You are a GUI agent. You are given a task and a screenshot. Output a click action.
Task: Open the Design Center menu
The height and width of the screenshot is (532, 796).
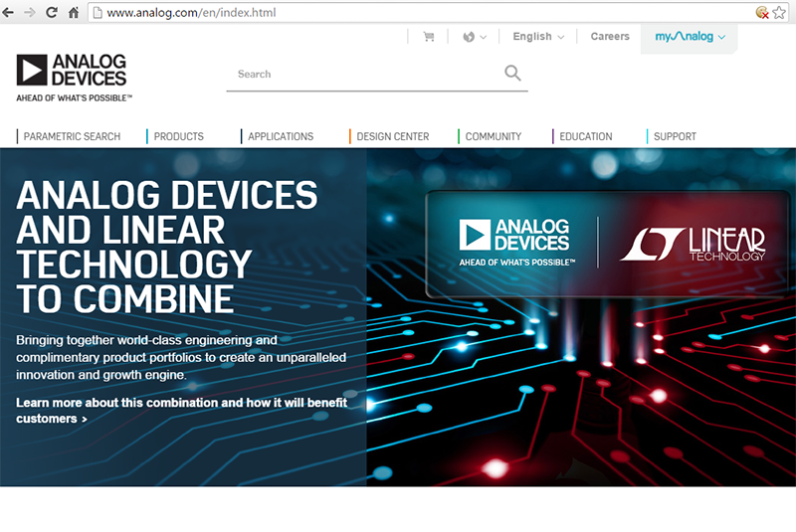[392, 136]
